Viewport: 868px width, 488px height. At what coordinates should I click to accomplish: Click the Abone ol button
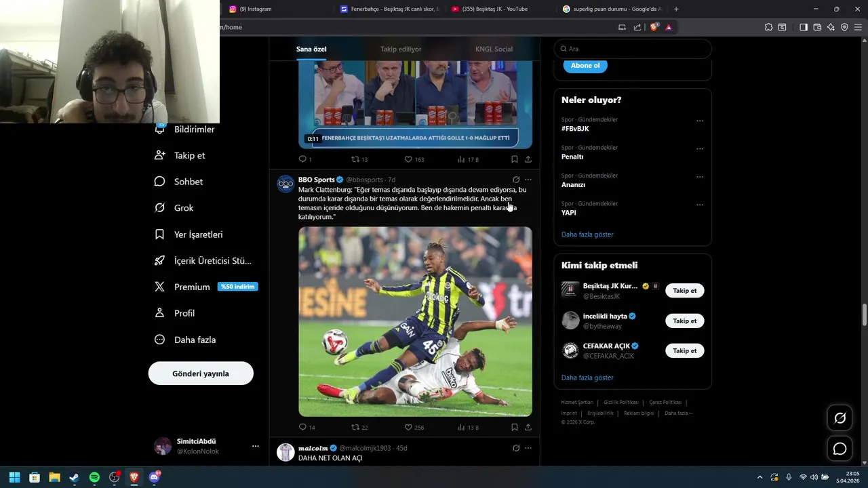coord(585,66)
